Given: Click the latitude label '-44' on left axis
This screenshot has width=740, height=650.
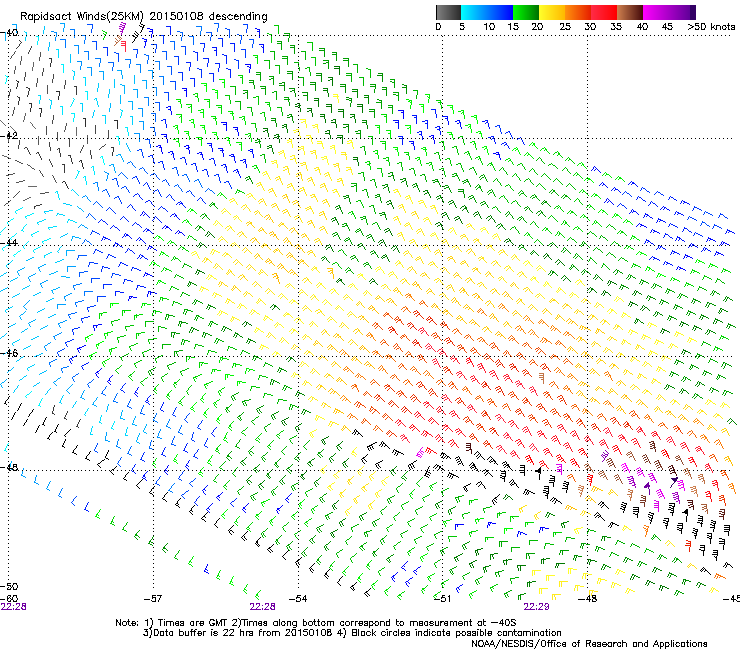Looking at the screenshot, I should [x=9, y=243].
